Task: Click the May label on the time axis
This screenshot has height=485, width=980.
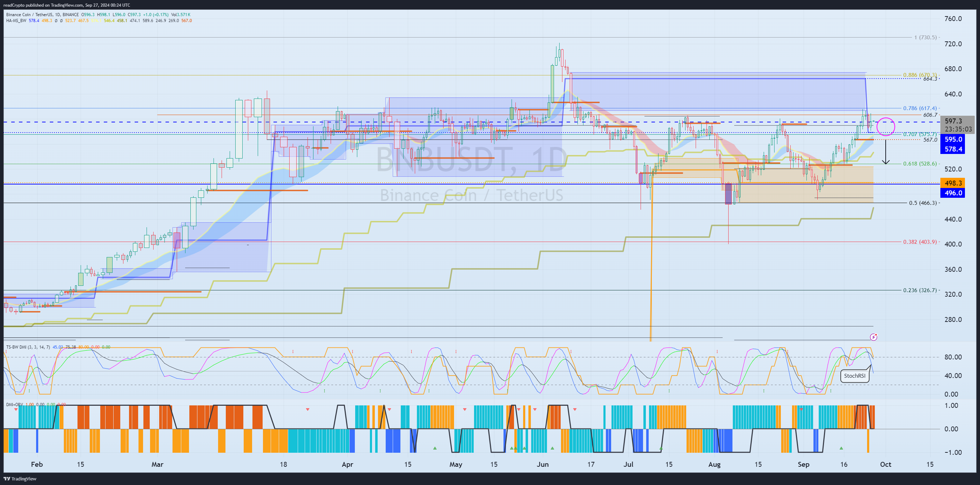Action: (456, 464)
